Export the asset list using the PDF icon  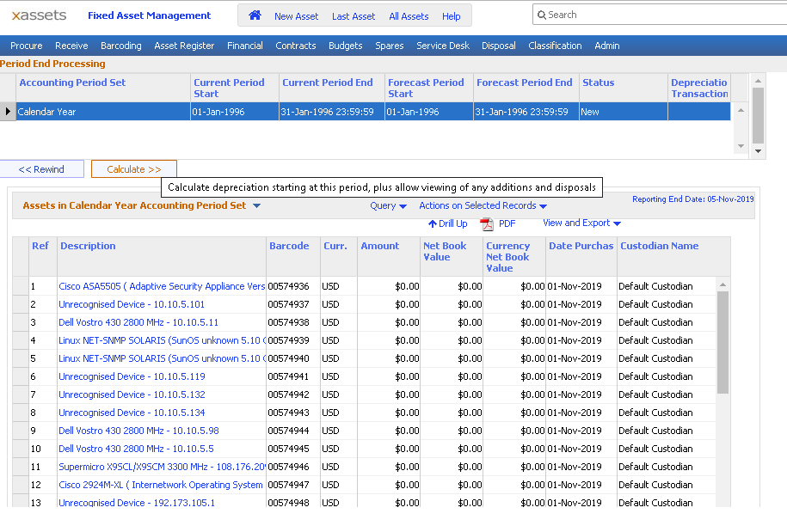[x=487, y=223]
